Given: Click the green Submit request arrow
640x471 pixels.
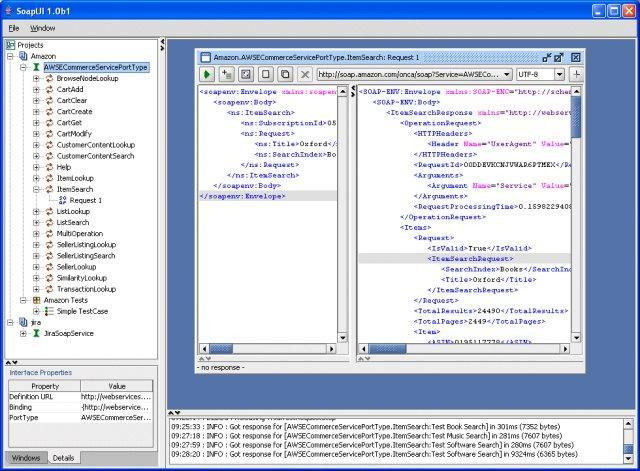Looking at the screenshot, I should pos(206,74).
